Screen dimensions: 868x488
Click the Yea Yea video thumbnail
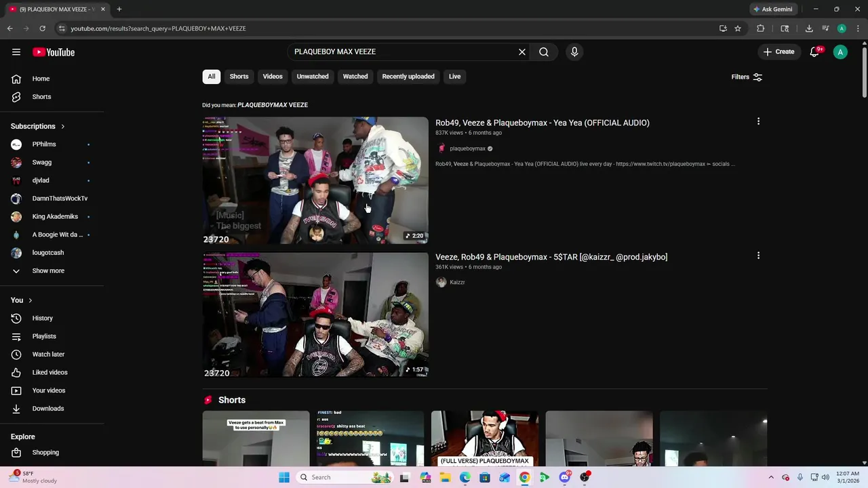(315, 180)
